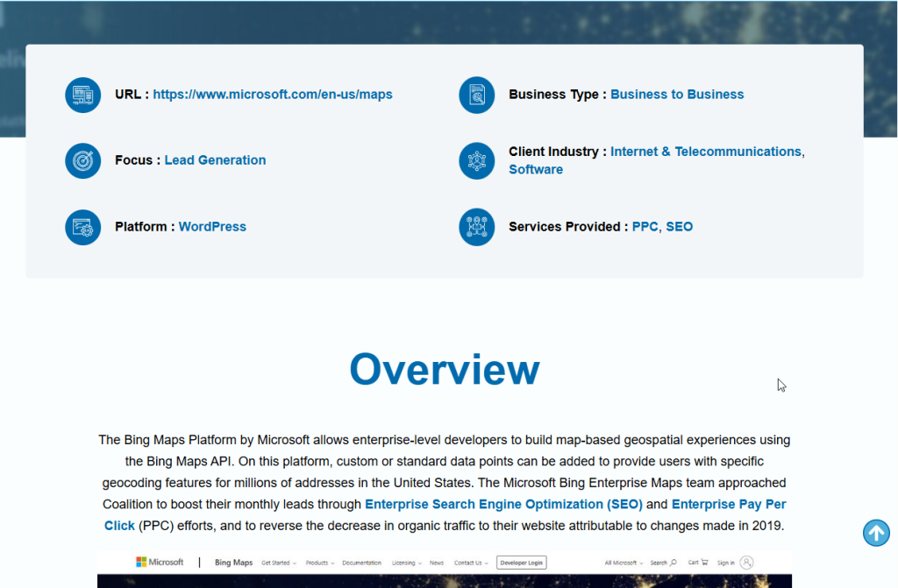Select News in Bing Maps header

click(x=437, y=563)
